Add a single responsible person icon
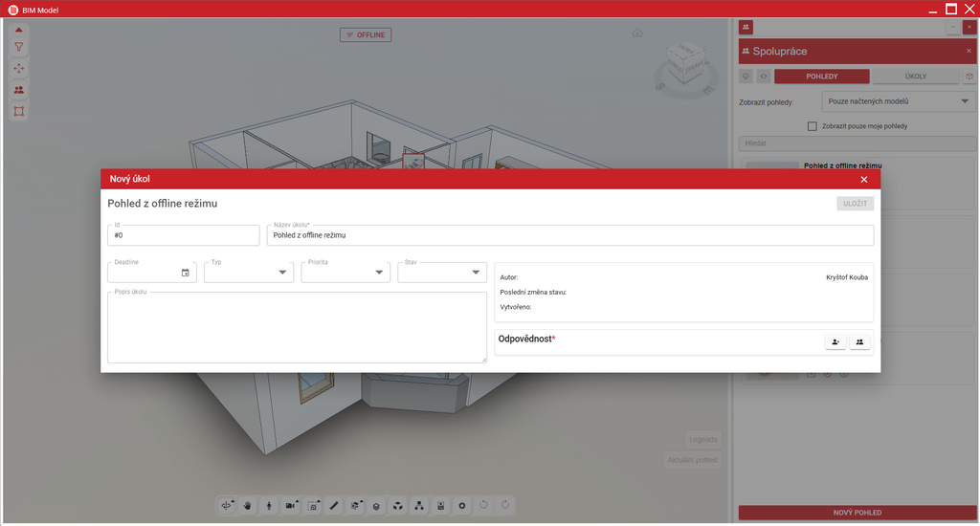The image size is (980, 526). (835, 341)
